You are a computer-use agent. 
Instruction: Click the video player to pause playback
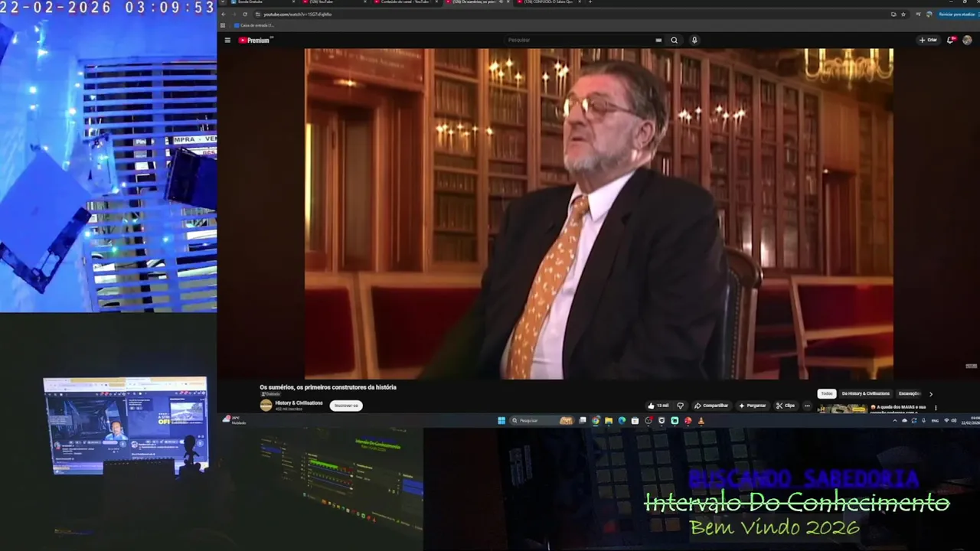click(599, 214)
